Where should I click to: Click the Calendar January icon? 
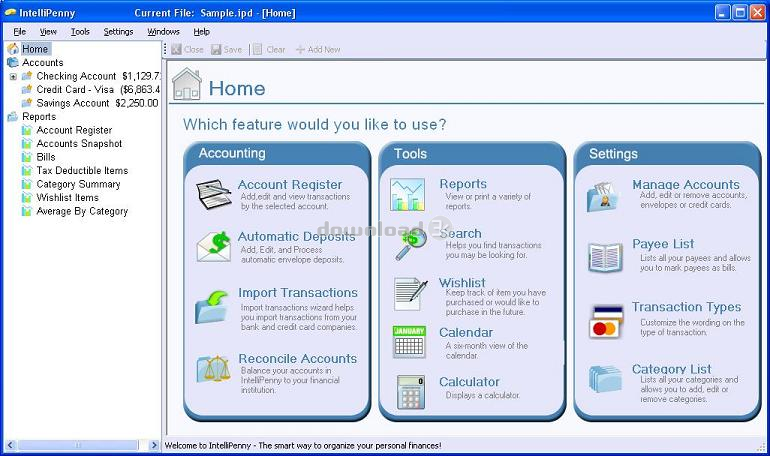(409, 342)
